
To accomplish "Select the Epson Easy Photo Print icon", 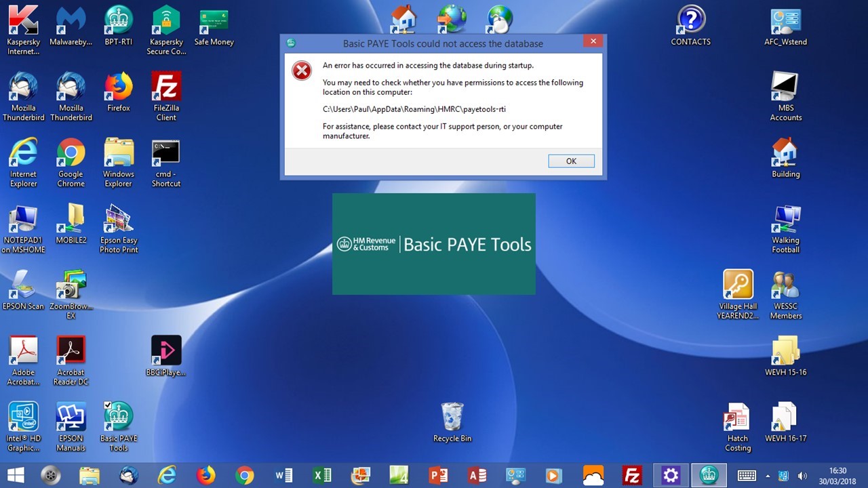I will point(119,229).
